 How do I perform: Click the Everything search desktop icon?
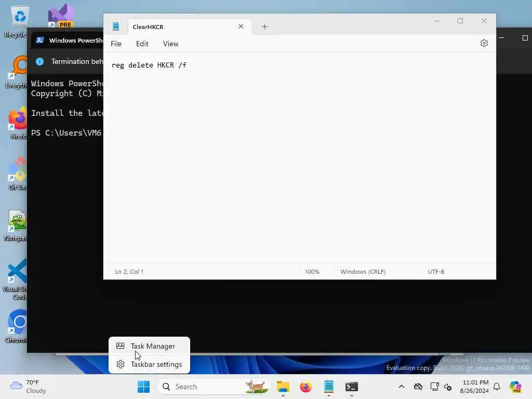tap(16, 72)
